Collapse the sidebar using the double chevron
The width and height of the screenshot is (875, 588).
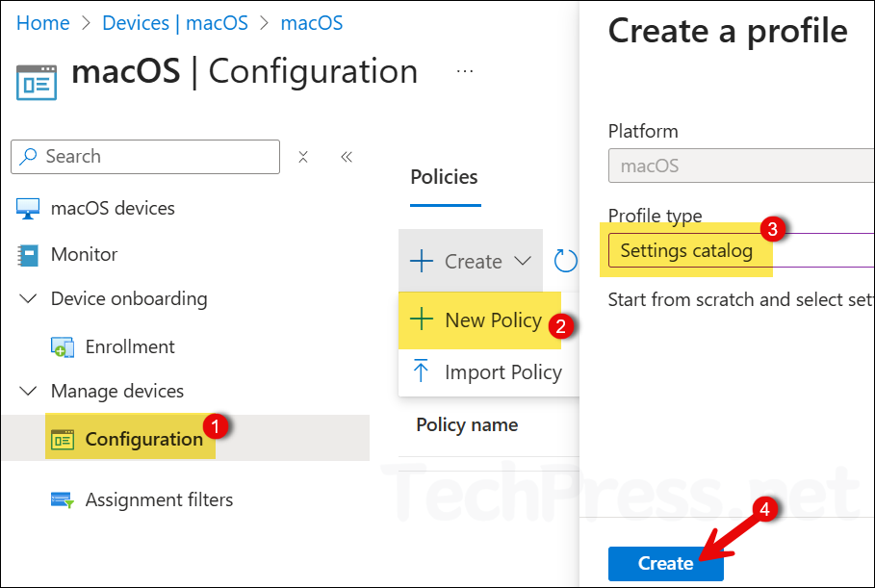(347, 157)
